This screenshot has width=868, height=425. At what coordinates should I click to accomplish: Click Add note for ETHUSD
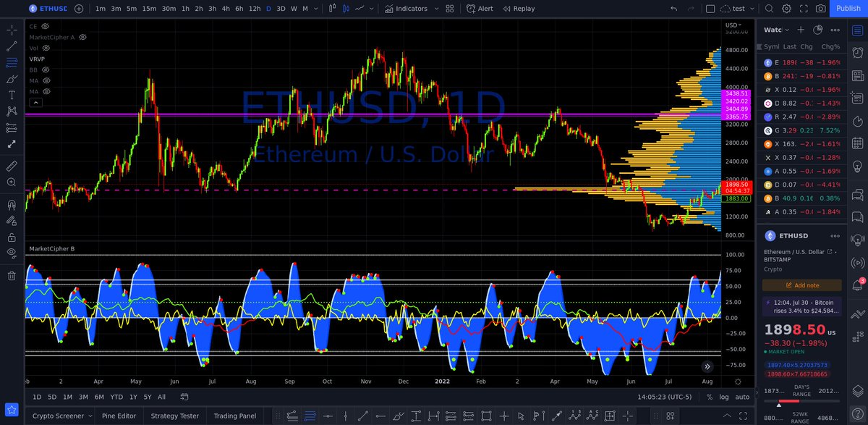click(801, 285)
